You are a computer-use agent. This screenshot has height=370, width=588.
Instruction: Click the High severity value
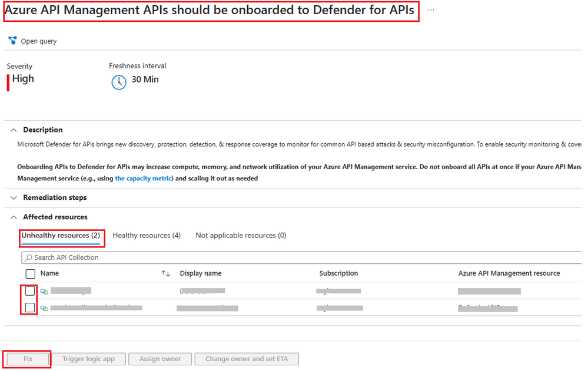pyautogui.click(x=23, y=78)
